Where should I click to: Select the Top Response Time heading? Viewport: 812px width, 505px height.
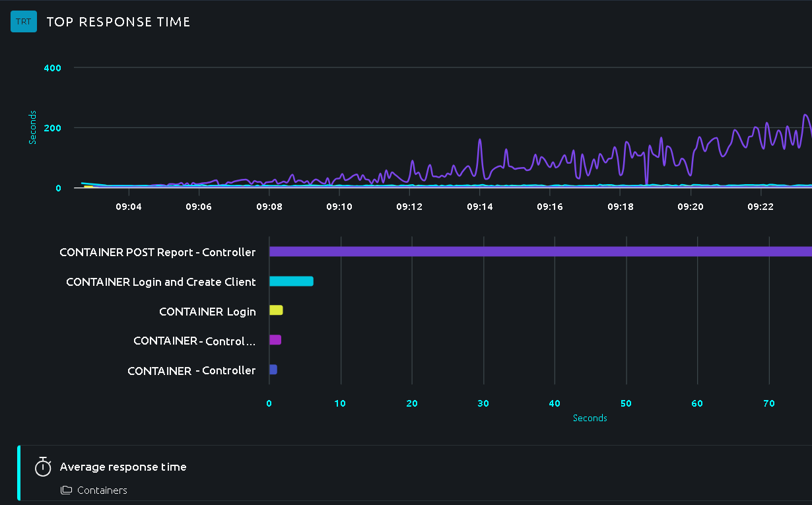click(118, 22)
